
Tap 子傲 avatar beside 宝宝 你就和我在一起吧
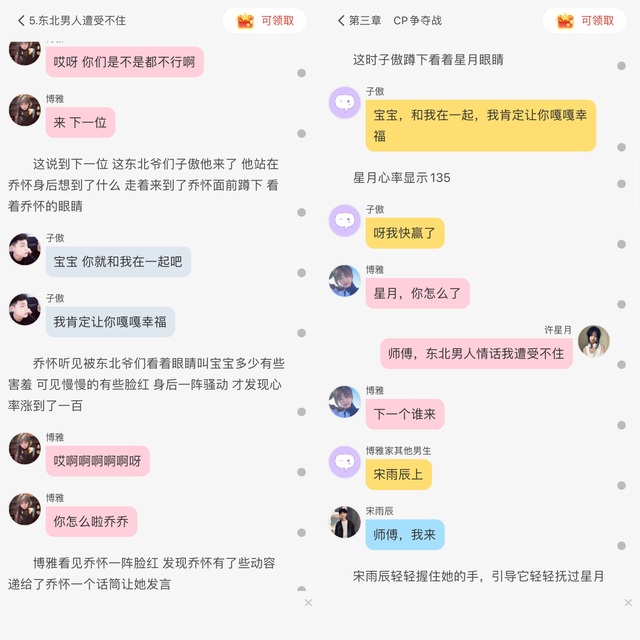pos(25,249)
